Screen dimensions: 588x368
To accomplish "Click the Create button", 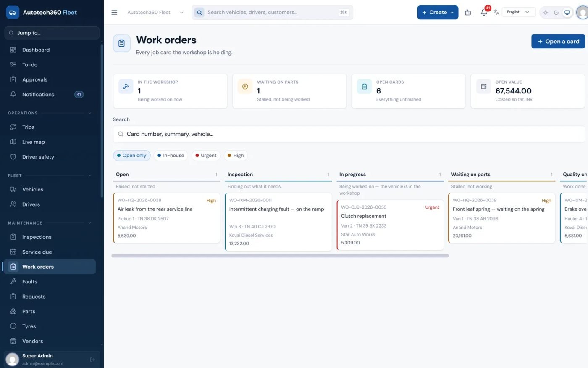I will tap(437, 12).
